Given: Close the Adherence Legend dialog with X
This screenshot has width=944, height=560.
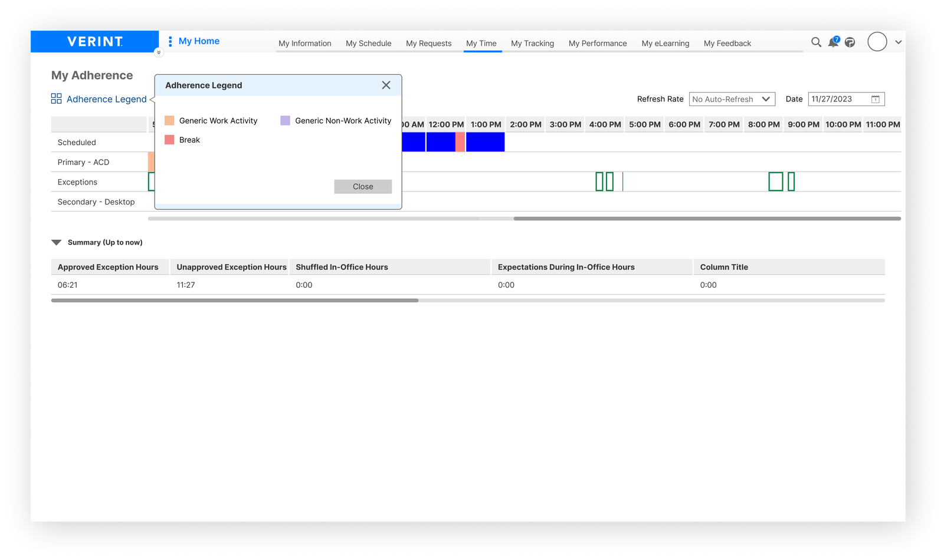Looking at the screenshot, I should click(386, 85).
